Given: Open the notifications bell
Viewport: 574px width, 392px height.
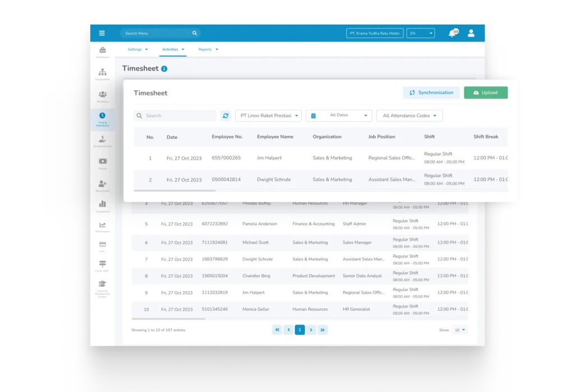Looking at the screenshot, I should pos(452,33).
